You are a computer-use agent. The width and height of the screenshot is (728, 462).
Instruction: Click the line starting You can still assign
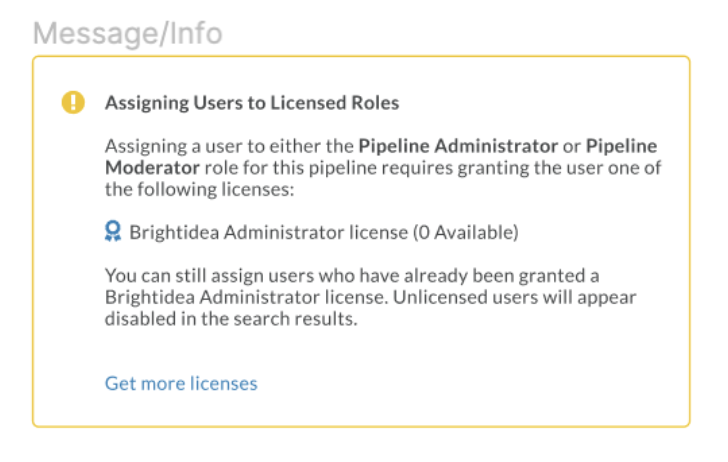point(352,275)
